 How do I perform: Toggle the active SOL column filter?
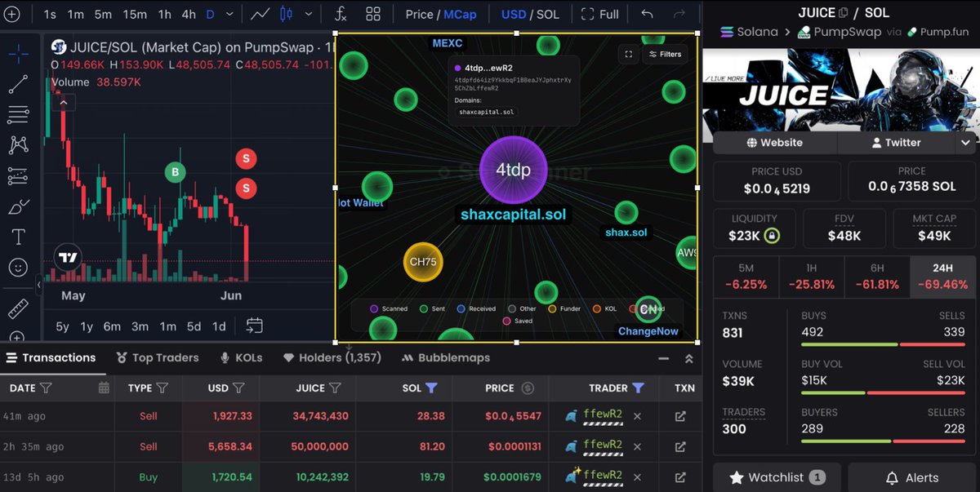(431, 388)
